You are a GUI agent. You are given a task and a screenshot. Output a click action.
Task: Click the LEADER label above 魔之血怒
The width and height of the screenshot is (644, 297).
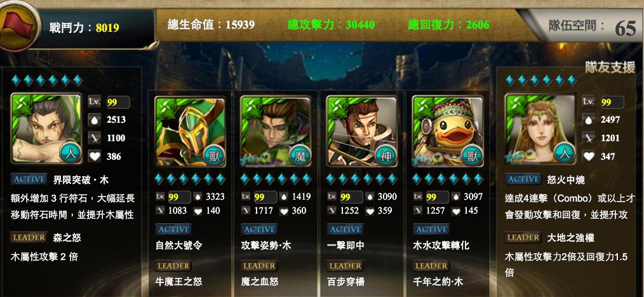[259, 266]
